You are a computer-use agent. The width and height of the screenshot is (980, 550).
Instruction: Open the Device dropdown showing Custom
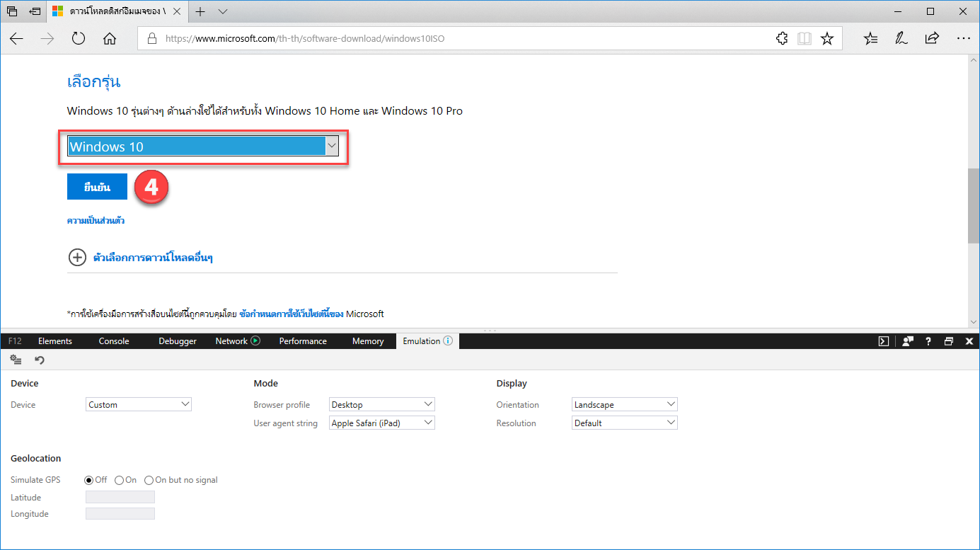click(x=139, y=405)
